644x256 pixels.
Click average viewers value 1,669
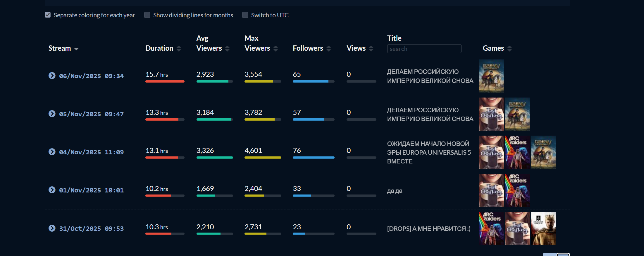[205, 189]
